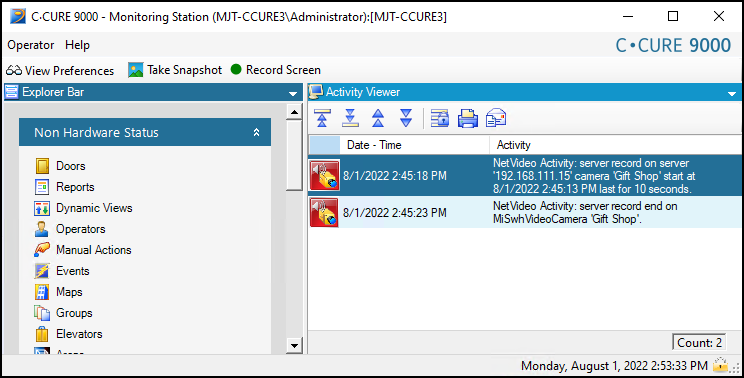This screenshot has height=378, width=744.
Task: Click the page down double-arrow icon
Action: 406,118
